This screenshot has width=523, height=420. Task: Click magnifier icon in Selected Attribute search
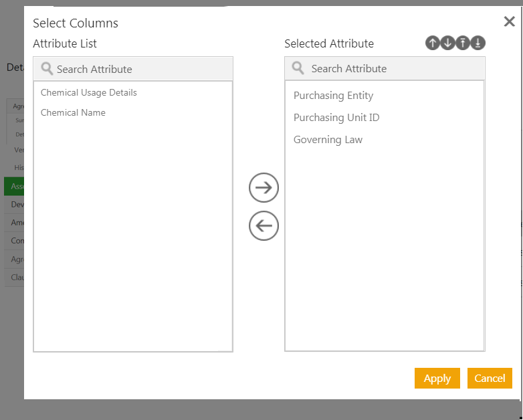[298, 68]
